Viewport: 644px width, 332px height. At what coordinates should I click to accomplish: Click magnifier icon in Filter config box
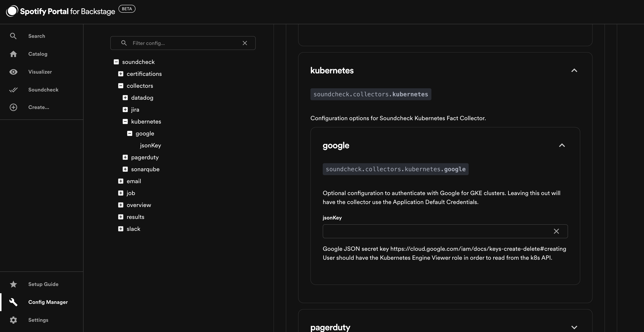pos(124,43)
